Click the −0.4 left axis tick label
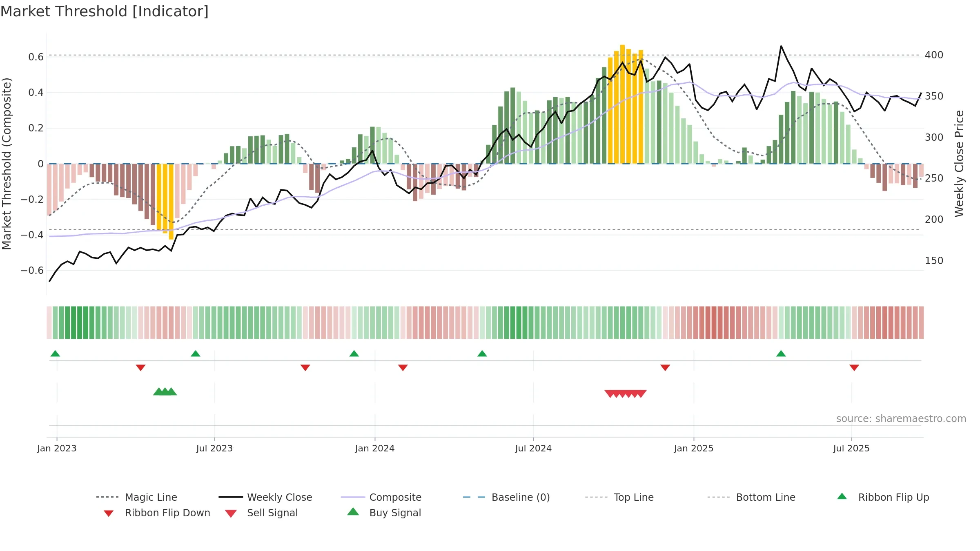This screenshot has height=551, width=980. (32, 235)
